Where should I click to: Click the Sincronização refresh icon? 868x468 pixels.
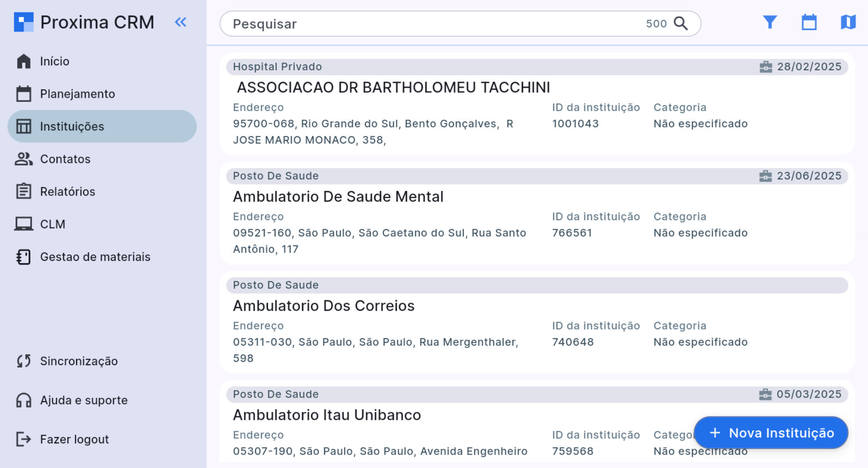coord(24,361)
